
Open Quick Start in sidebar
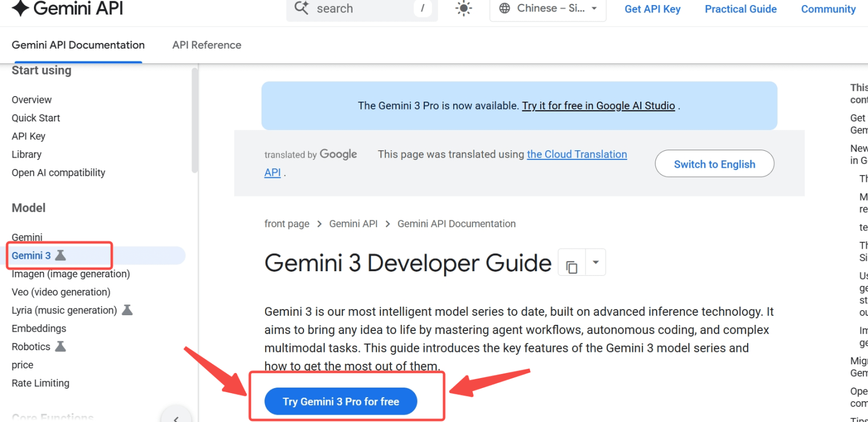coord(36,118)
